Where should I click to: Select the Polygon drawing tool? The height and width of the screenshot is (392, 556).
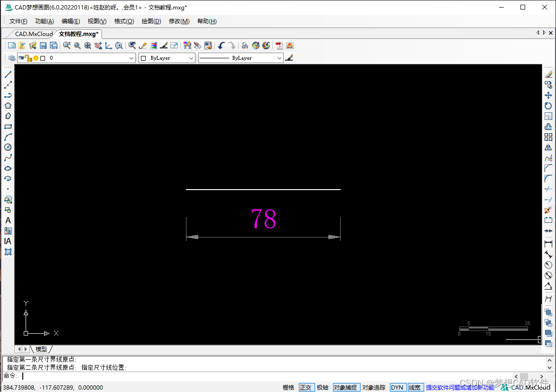pyautogui.click(x=8, y=106)
